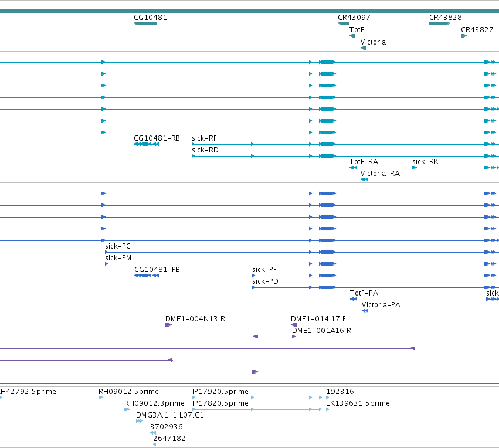
Task: Select the sick-RD transcript label
Action: 205,150
